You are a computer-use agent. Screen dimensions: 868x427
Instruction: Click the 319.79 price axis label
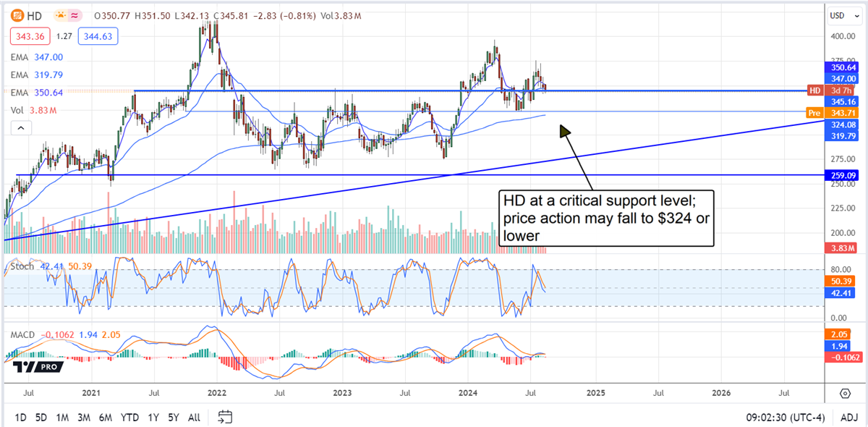(842, 135)
